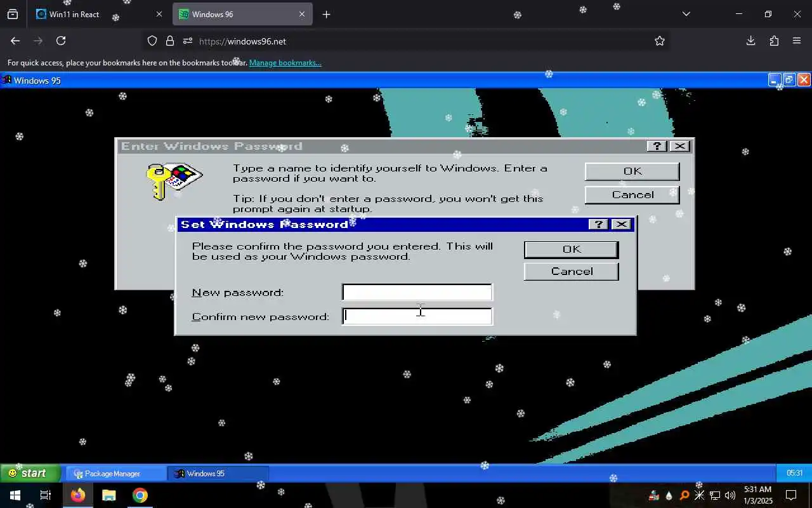Open a new browser tab
Viewport: 812px width, 508px height.
coord(326,14)
